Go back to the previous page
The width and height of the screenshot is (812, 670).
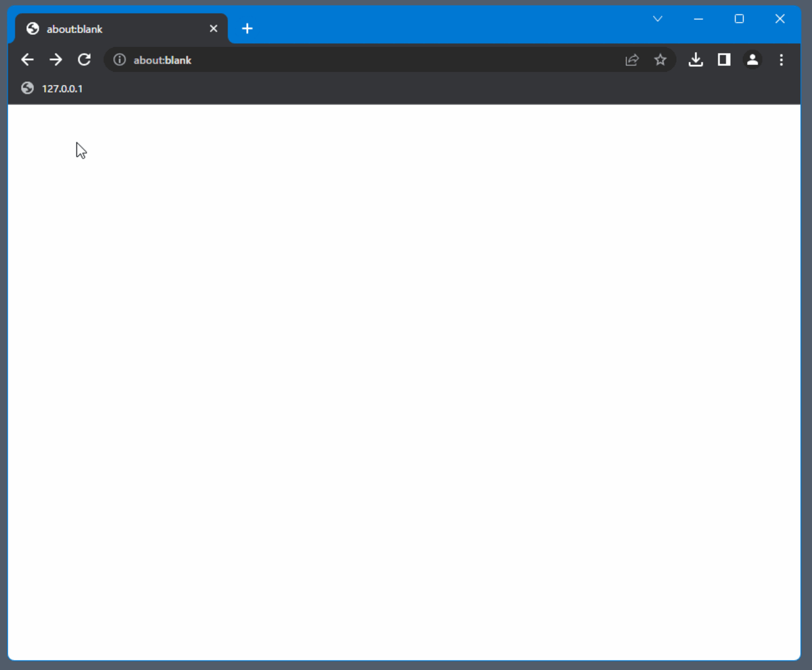click(x=27, y=60)
